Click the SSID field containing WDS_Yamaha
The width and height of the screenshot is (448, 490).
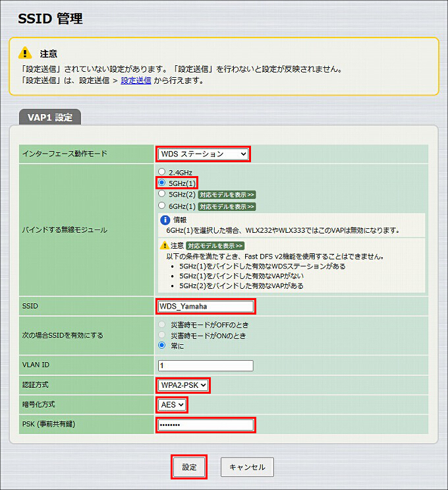click(206, 306)
